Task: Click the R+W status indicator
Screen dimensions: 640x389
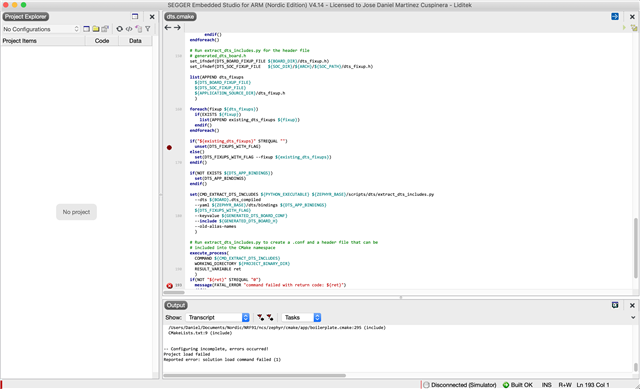Action: tap(565, 385)
